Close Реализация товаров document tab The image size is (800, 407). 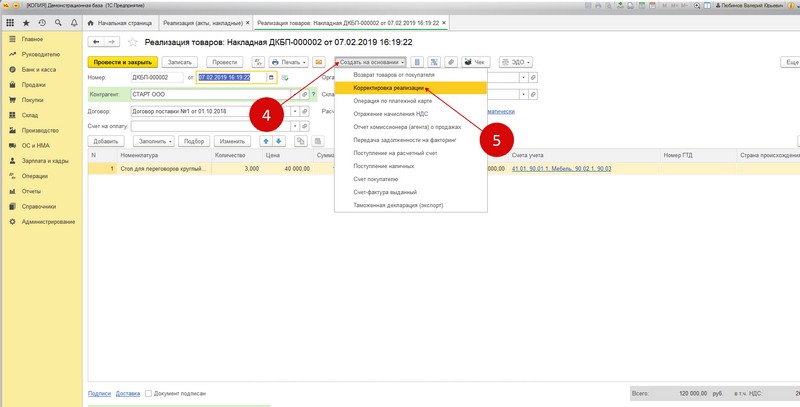(x=444, y=23)
